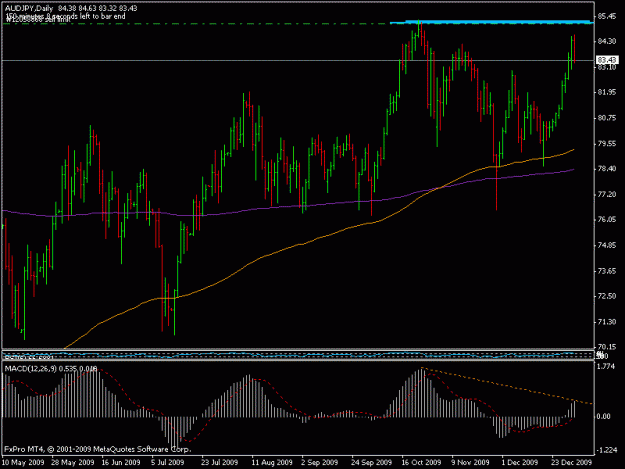This screenshot has width=625, height=469.
Task: Click the 73.65 price scale label
Action: click(x=606, y=271)
